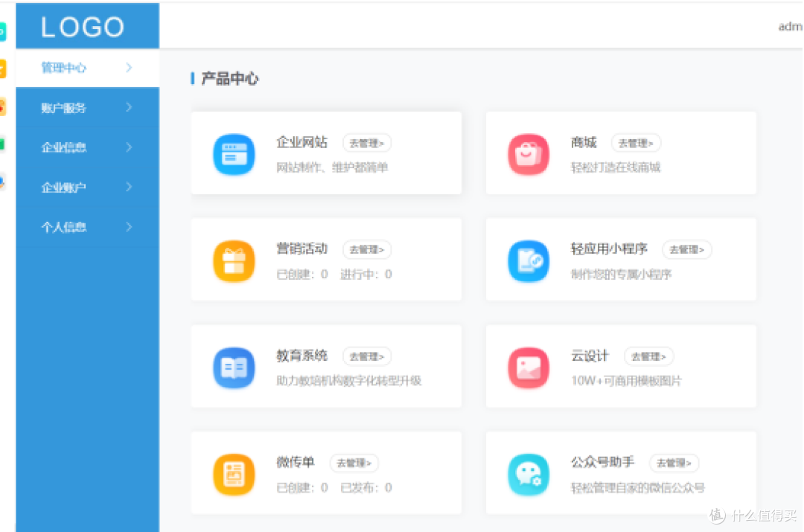
Task: Open 去管理 for 轻应用小程序
Action: (x=686, y=249)
